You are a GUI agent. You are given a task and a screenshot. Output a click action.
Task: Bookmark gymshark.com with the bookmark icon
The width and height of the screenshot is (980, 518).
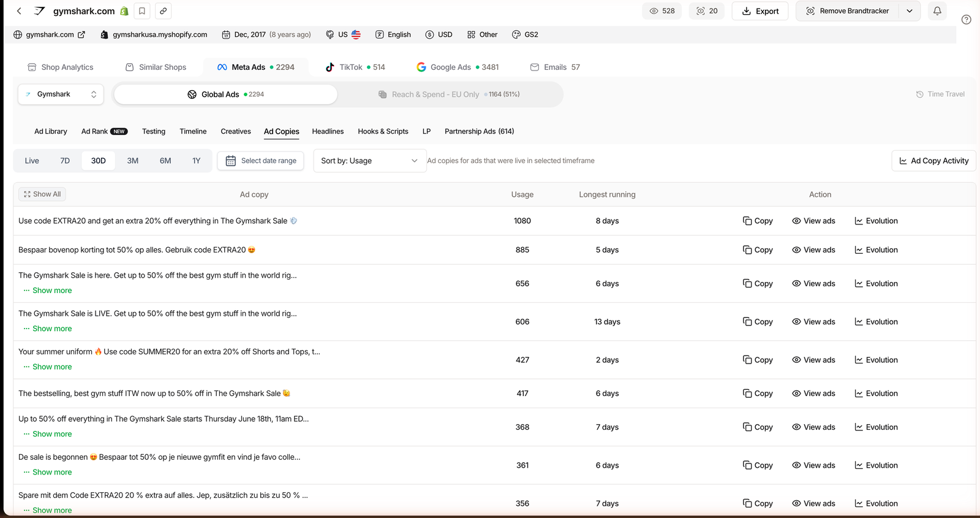(142, 11)
